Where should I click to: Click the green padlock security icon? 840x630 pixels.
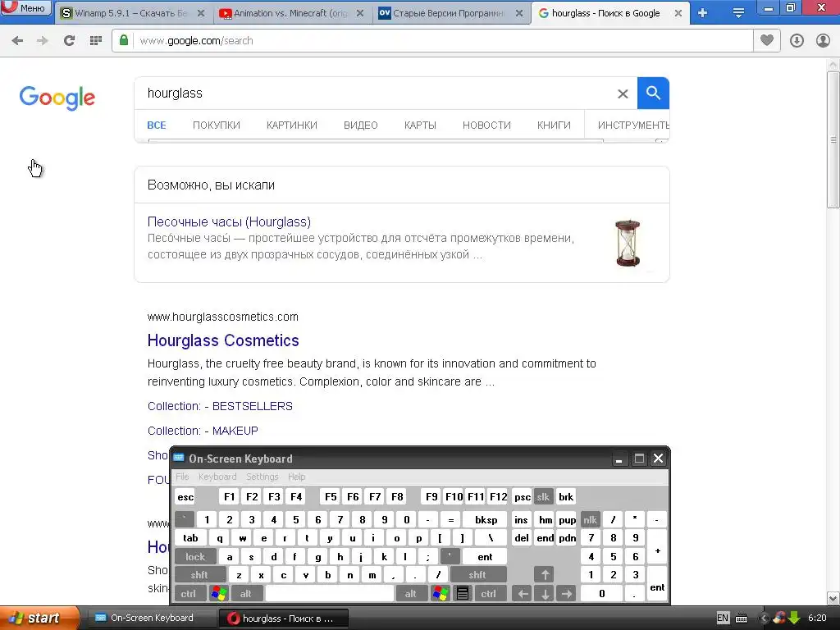124,40
